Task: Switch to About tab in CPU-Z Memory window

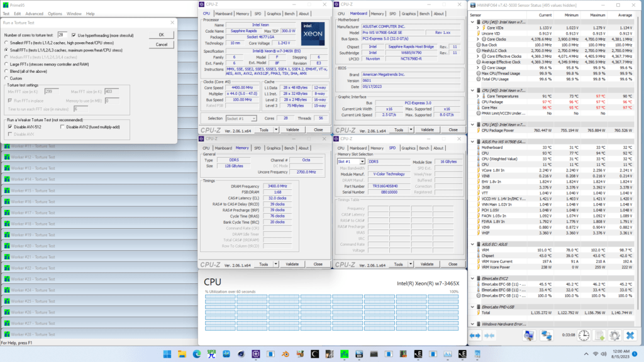Action: 304,148
